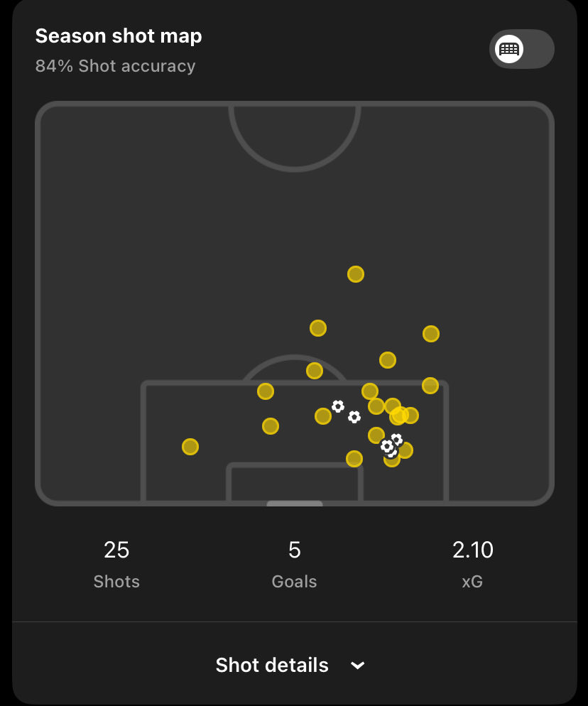Viewport: 588px width, 706px height.
Task: Expand the Shot details chevron
Action: pyautogui.click(x=358, y=666)
